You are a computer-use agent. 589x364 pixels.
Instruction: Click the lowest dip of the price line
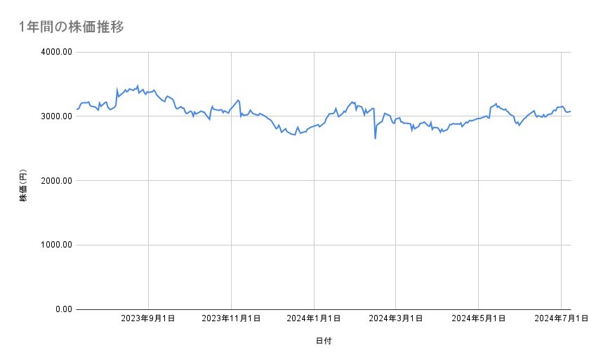point(375,138)
